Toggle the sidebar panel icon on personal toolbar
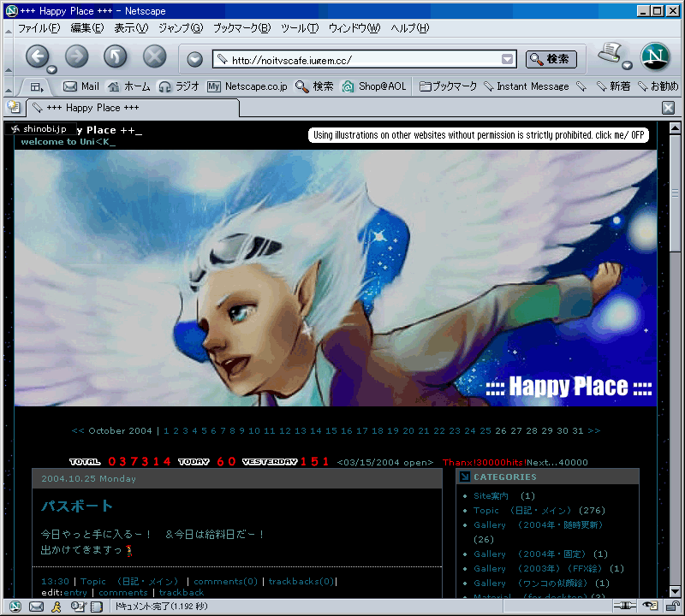 (37, 87)
